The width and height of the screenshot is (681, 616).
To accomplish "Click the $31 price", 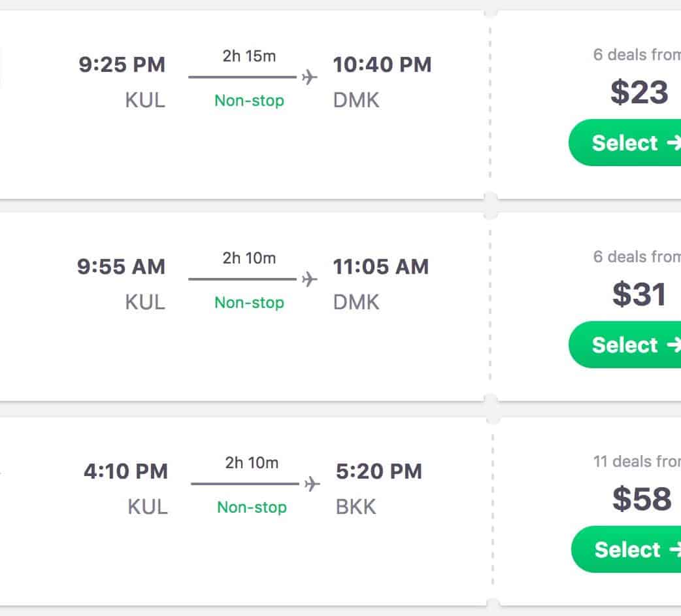I will pos(639,294).
